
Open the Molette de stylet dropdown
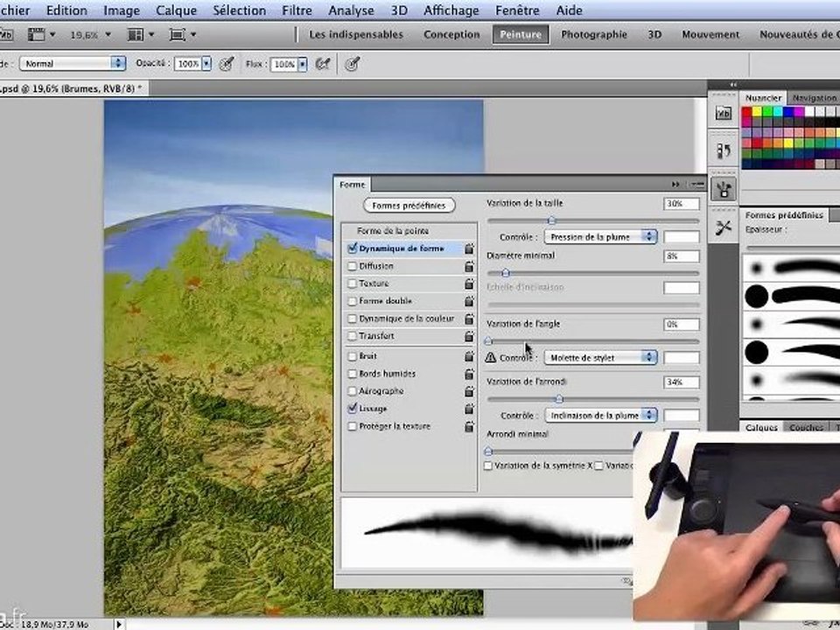[x=600, y=357]
